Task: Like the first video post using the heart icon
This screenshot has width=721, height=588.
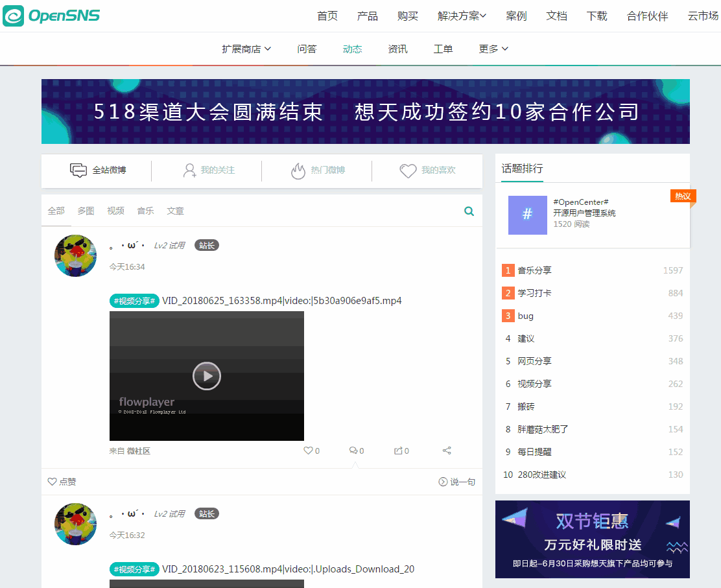Action: (x=307, y=450)
